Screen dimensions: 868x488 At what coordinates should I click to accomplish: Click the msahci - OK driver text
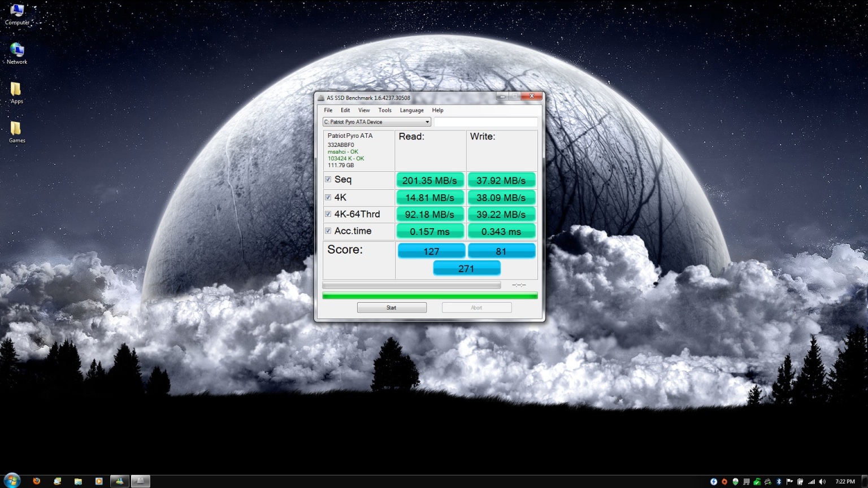[x=343, y=151]
